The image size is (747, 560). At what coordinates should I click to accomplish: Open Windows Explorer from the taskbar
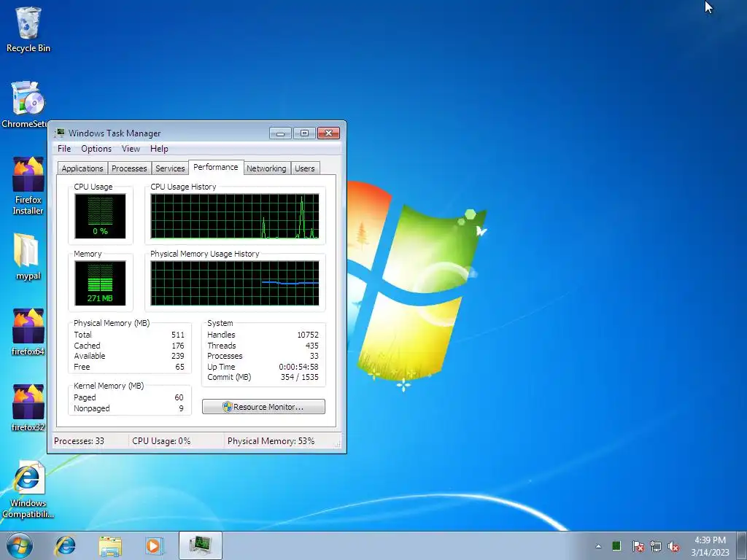click(110, 545)
